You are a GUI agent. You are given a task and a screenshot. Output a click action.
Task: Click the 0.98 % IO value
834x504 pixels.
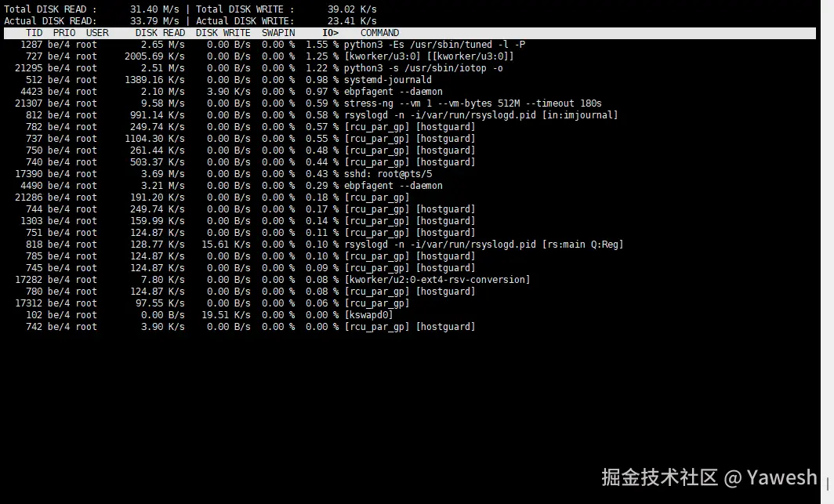point(322,80)
